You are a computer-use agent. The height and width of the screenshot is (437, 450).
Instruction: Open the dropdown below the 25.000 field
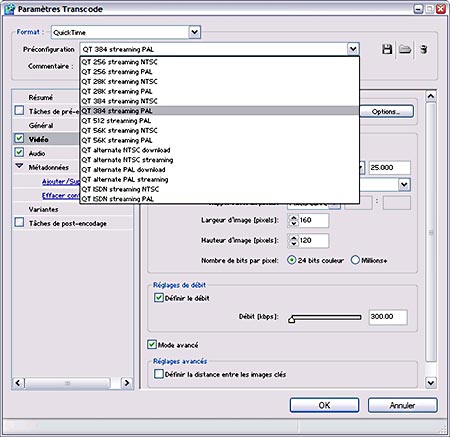404,184
